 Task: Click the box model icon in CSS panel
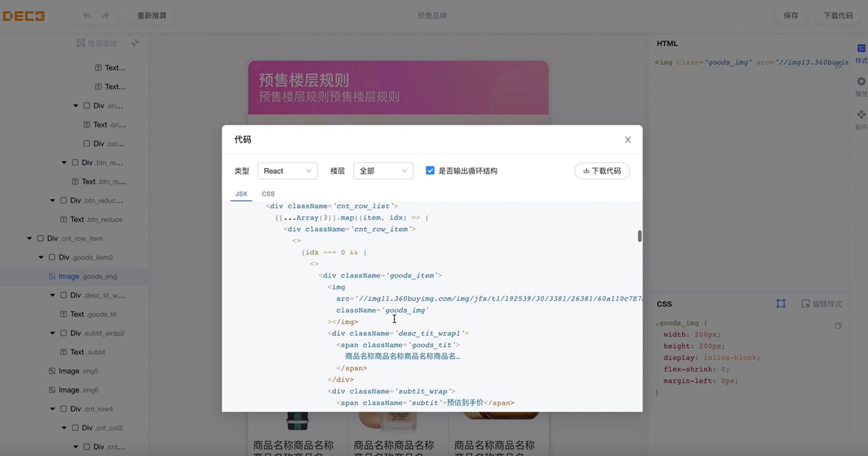click(x=781, y=304)
